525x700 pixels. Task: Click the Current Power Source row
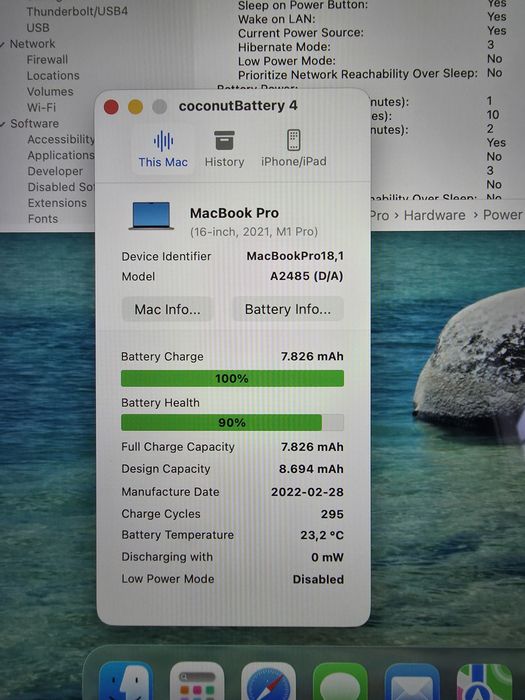pos(373,32)
